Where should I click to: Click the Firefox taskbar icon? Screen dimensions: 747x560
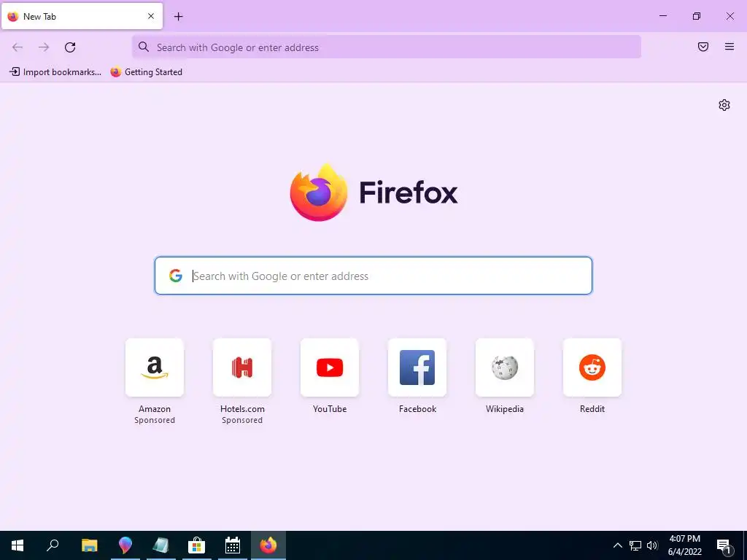tap(268, 545)
